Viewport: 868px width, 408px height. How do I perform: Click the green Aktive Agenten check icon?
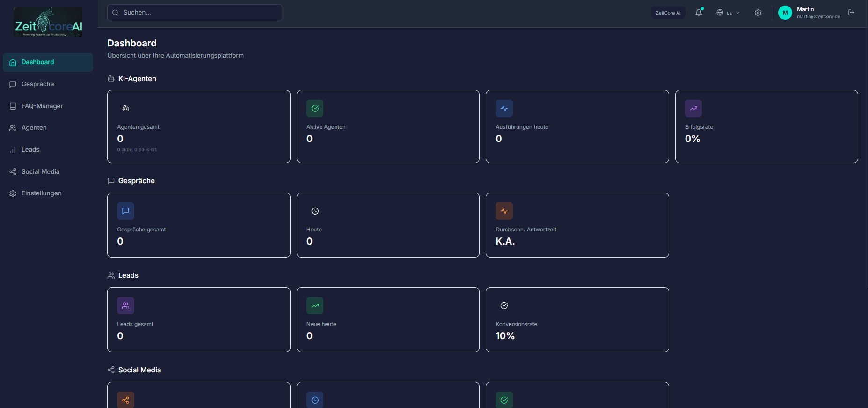point(315,109)
